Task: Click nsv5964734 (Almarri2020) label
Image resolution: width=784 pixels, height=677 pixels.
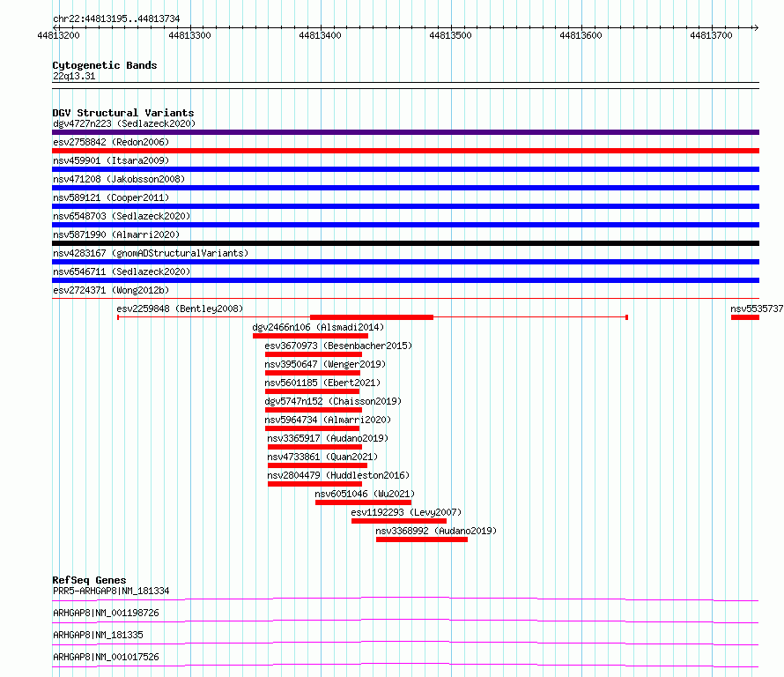Action: (328, 420)
